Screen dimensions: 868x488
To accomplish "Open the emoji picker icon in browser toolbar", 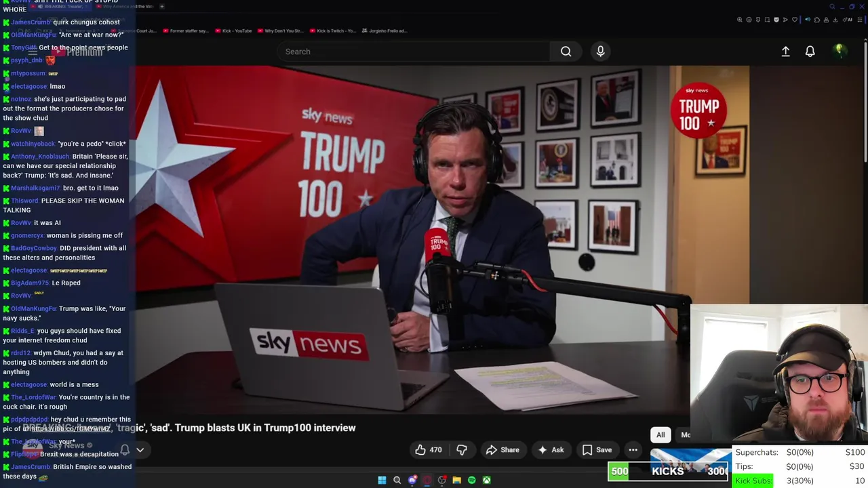I will tap(749, 20).
